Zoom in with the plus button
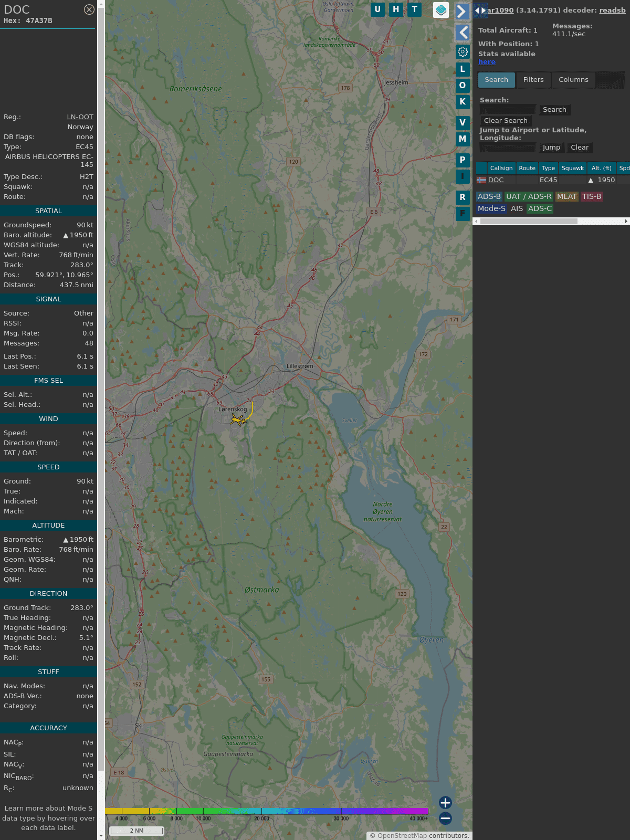 point(445,803)
